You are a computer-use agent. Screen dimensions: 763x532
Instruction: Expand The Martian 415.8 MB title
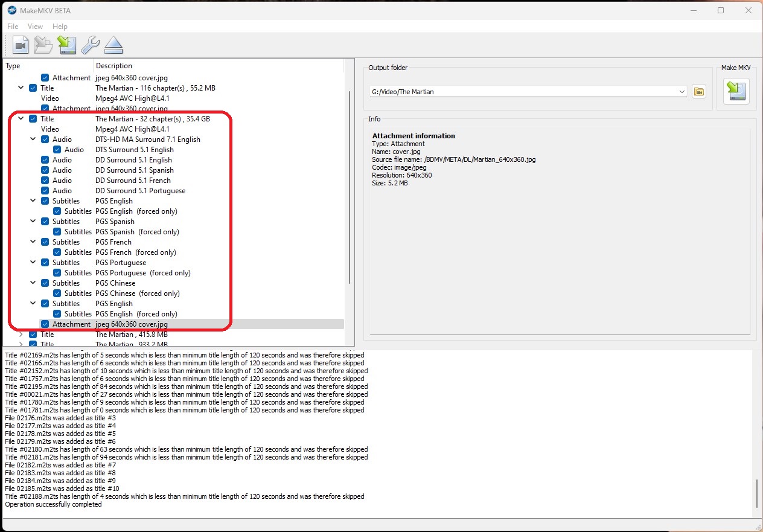21,335
